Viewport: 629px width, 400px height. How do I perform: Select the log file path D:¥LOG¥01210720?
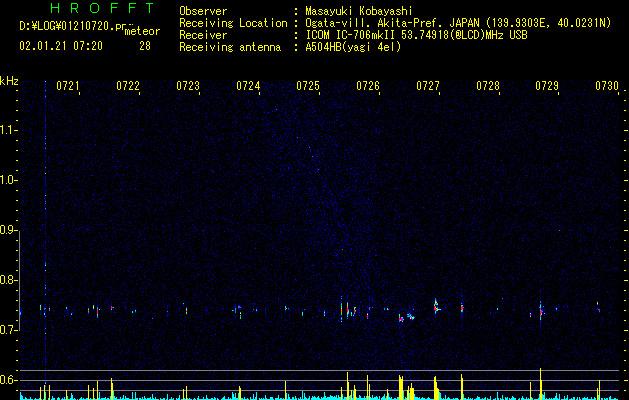coord(71,26)
